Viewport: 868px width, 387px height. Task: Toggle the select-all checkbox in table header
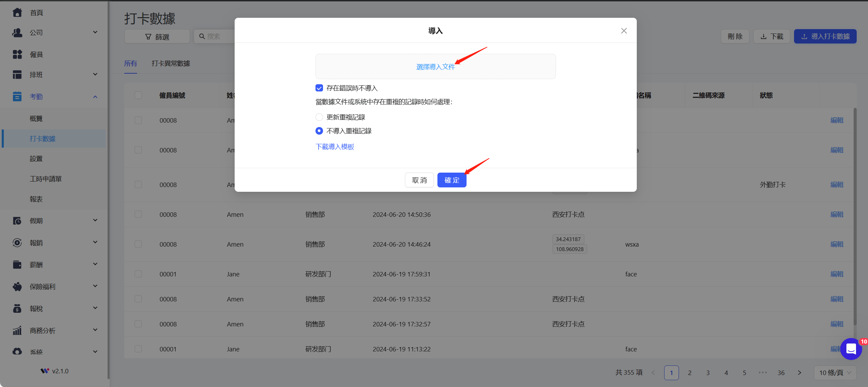click(138, 95)
